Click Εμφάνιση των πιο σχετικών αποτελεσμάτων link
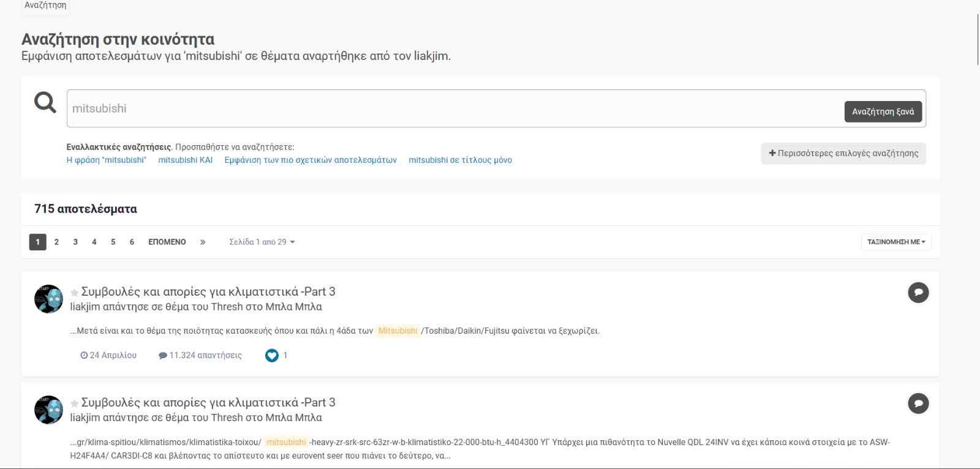Image resolution: width=980 pixels, height=469 pixels. click(x=311, y=160)
